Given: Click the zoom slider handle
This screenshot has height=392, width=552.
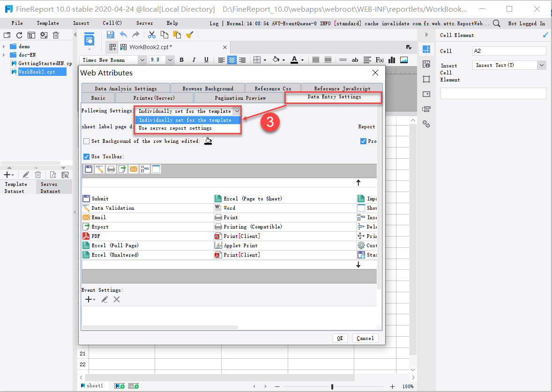Looking at the screenshot, I should [x=332, y=386].
